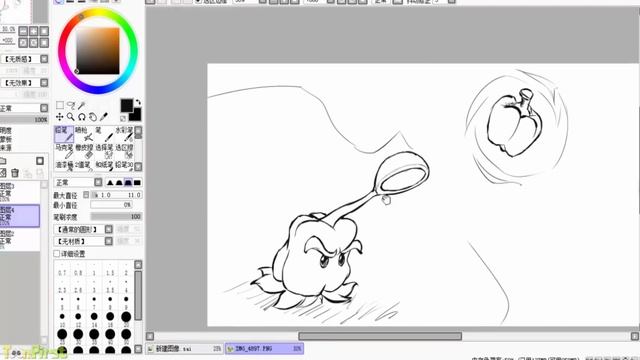The height and width of the screenshot is (360, 640).
Task: Select the 选择笔 selection pen tool
Action: pos(104,151)
